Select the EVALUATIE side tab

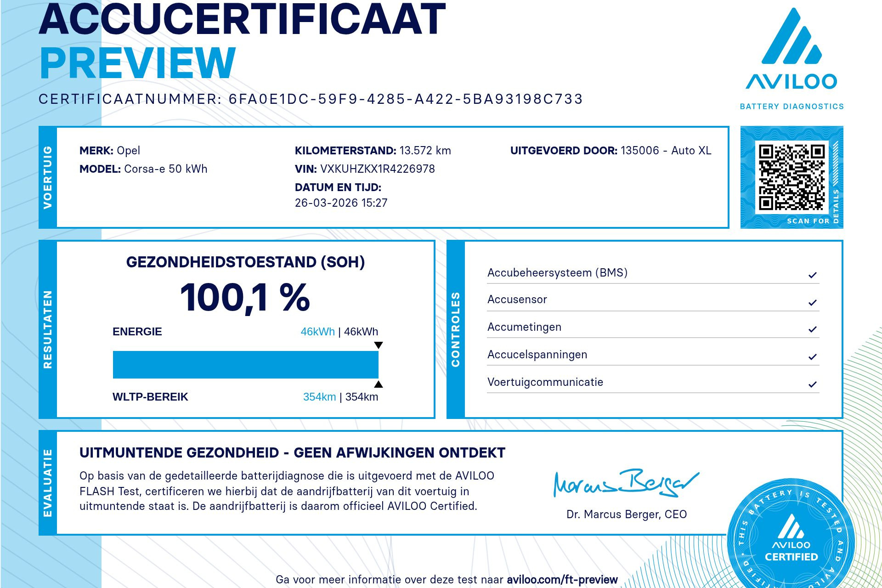(48, 483)
